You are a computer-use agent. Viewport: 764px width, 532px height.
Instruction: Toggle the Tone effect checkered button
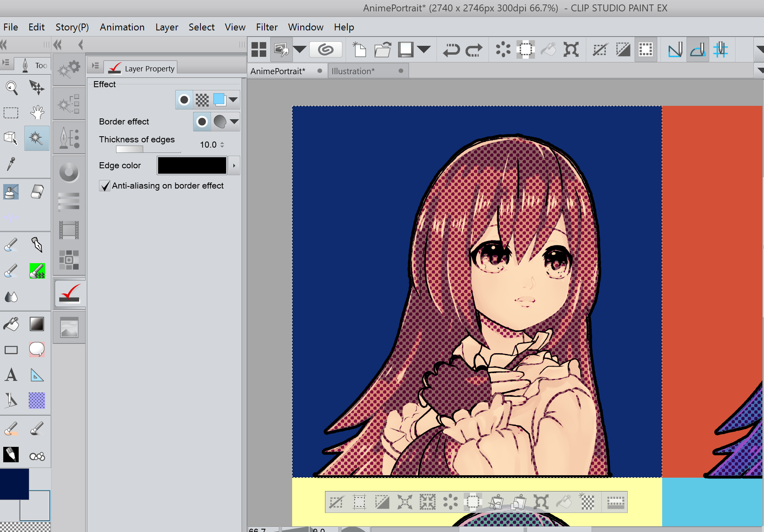click(x=202, y=100)
